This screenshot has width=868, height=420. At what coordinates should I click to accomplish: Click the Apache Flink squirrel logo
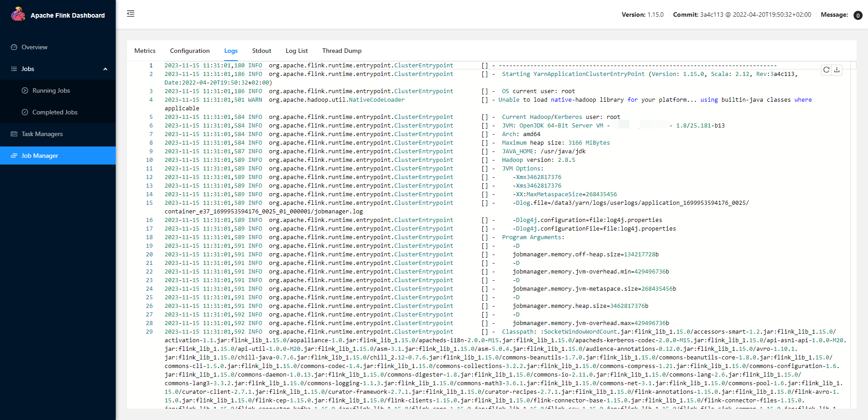[18, 14]
